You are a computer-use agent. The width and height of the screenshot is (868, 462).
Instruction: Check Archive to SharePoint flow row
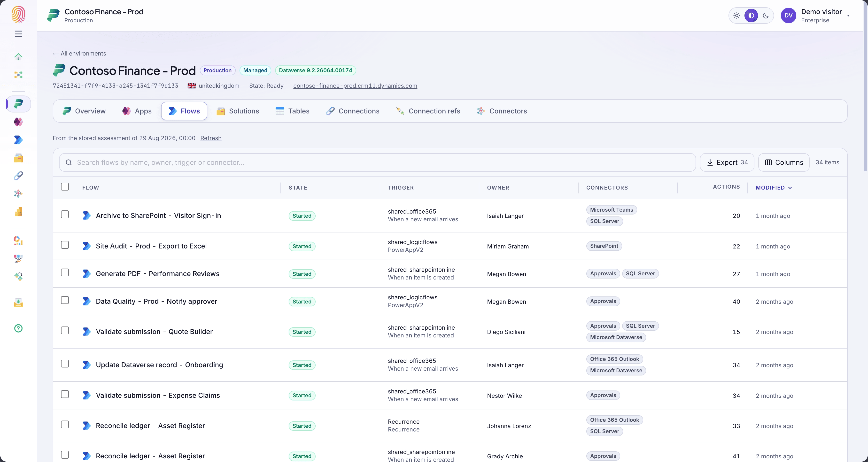[65, 215]
